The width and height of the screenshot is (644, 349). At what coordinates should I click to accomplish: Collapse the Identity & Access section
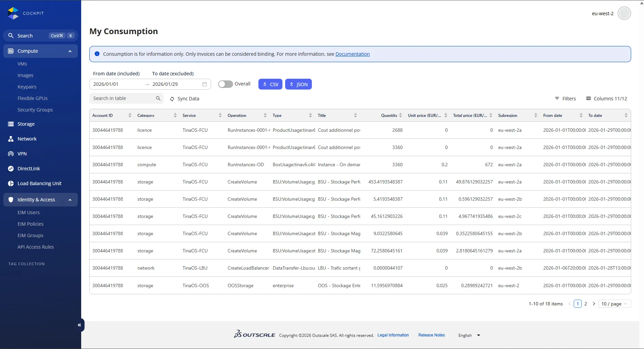pos(70,200)
